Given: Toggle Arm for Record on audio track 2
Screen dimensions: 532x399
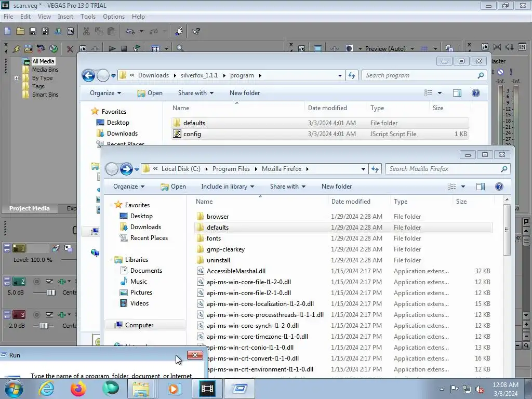Looking at the screenshot, I should click(x=37, y=282).
